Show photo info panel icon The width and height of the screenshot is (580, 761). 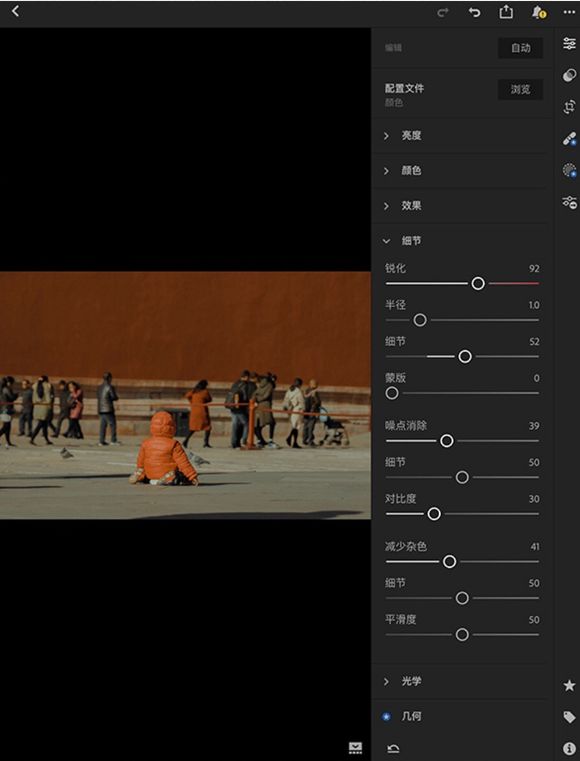tap(569, 748)
